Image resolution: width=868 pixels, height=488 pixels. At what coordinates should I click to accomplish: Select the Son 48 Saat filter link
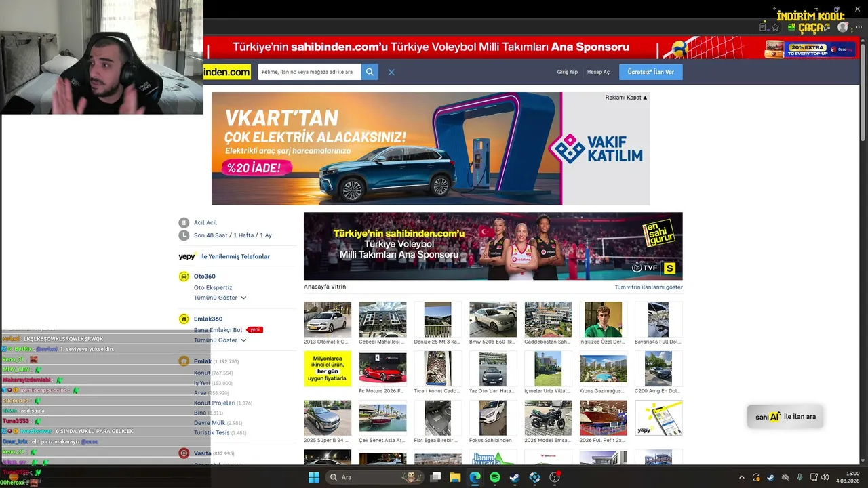[211, 235]
